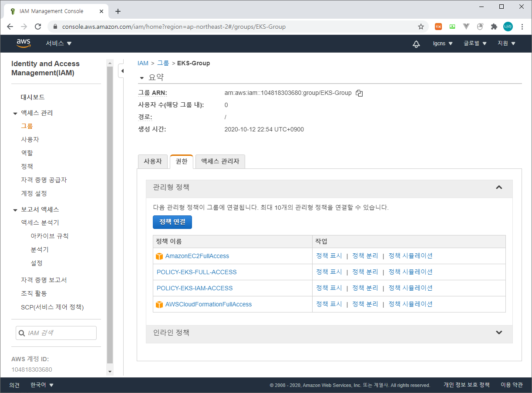
Task: Click the orange extension icon in toolbar
Action: pyautogui.click(x=438, y=27)
